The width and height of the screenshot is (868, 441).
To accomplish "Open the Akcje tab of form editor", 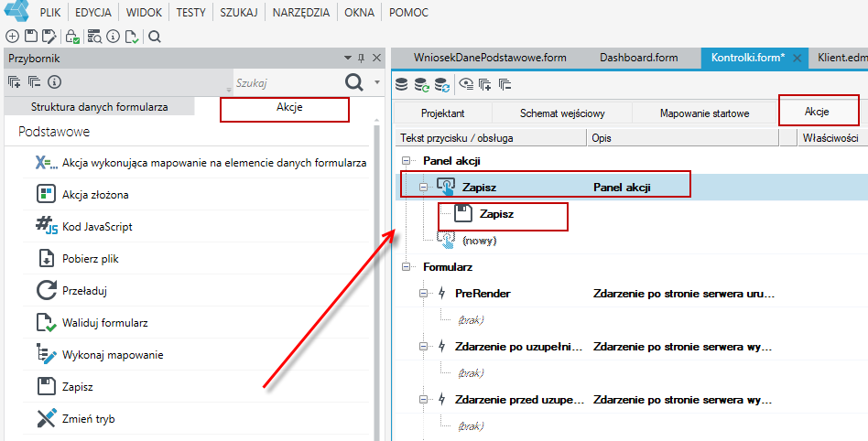I will [817, 112].
